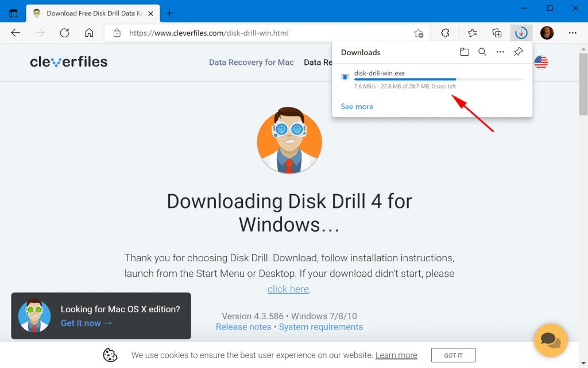Switch to Data Recovery for Mac menu
This screenshot has height=368, width=588.
[x=251, y=62]
